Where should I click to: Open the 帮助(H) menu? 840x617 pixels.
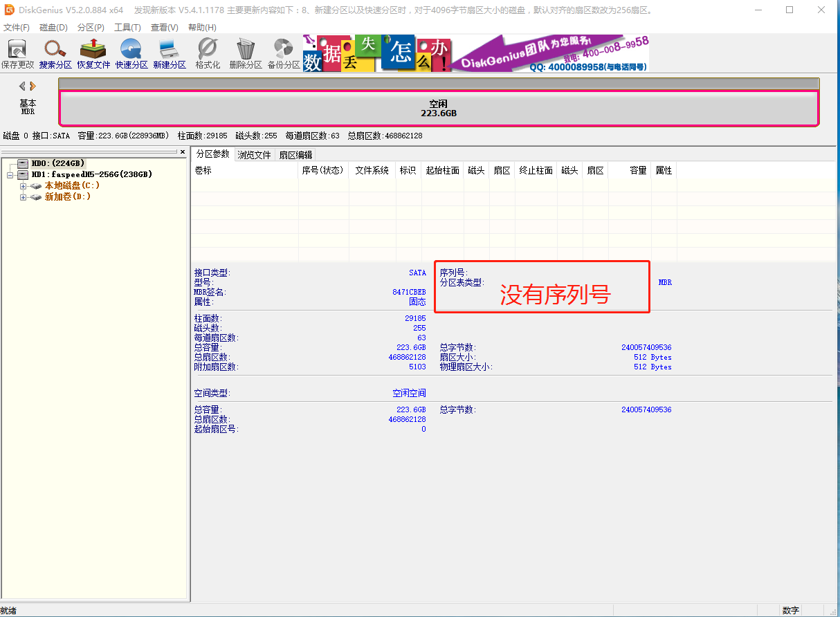click(202, 27)
